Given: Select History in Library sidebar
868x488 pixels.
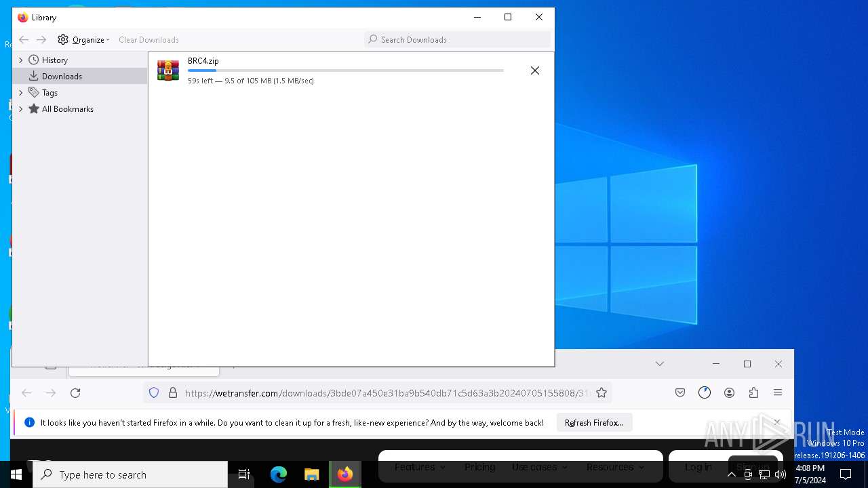Looking at the screenshot, I should click(x=54, y=60).
